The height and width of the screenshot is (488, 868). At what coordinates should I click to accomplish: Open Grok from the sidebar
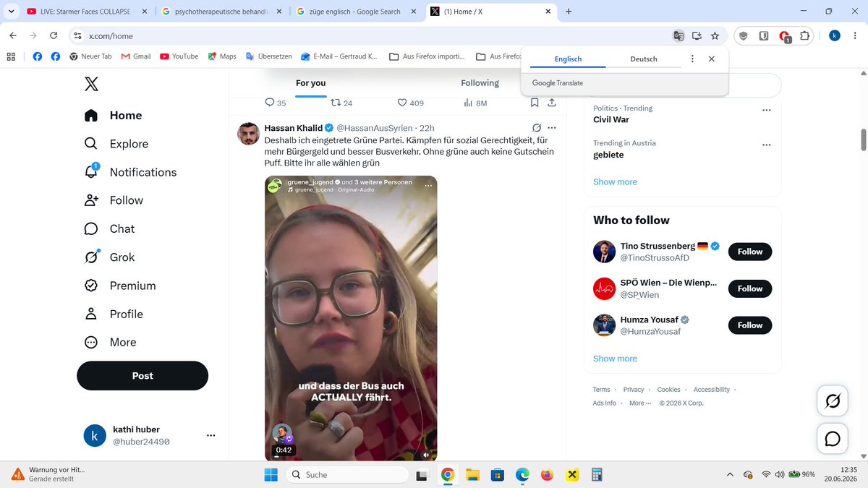pos(109,257)
